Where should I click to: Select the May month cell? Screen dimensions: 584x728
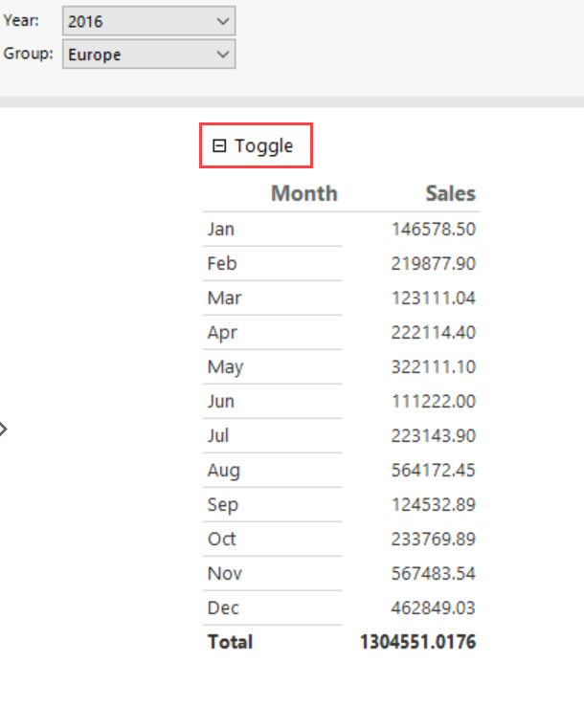point(225,367)
